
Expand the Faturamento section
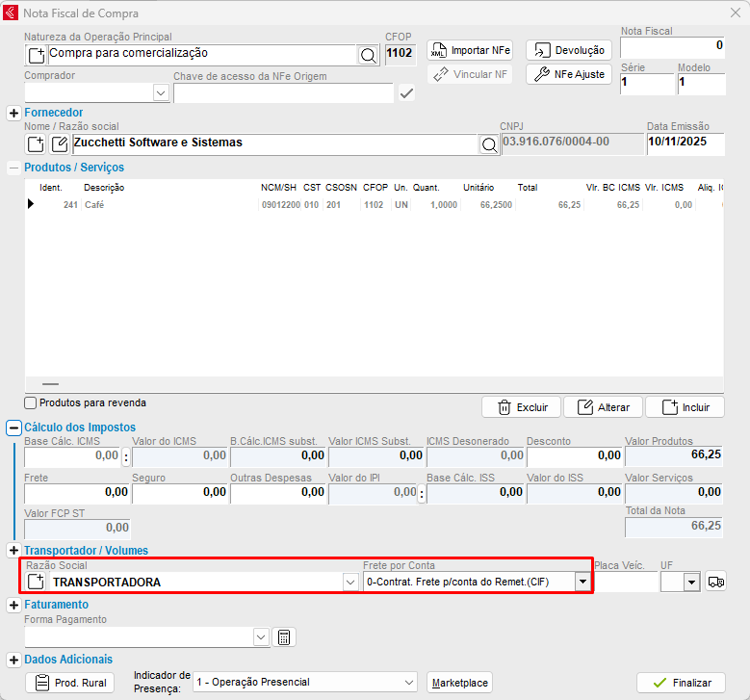[x=14, y=605]
